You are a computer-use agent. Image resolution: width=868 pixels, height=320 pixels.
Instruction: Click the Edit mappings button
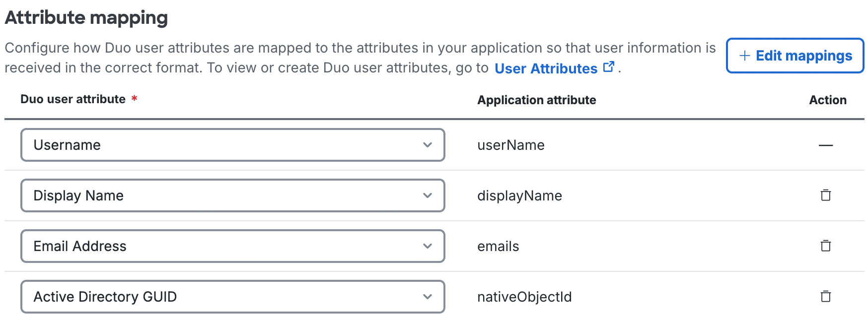[x=795, y=56]
